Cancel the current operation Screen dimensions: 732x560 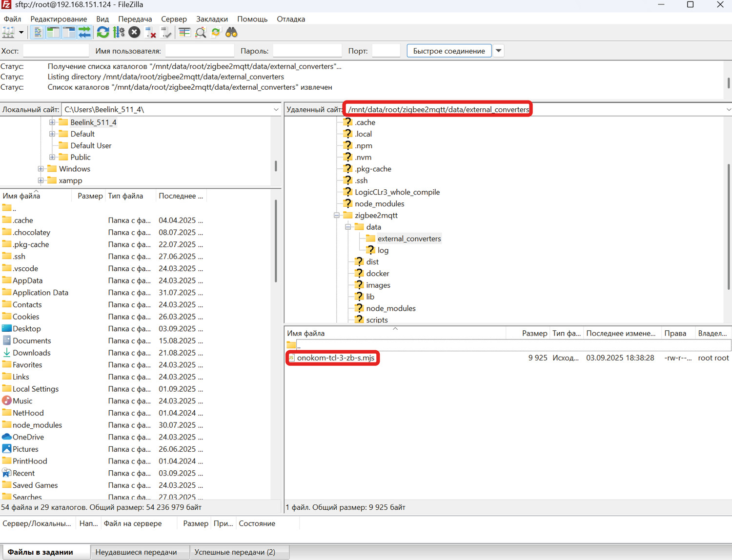[135, 33]
